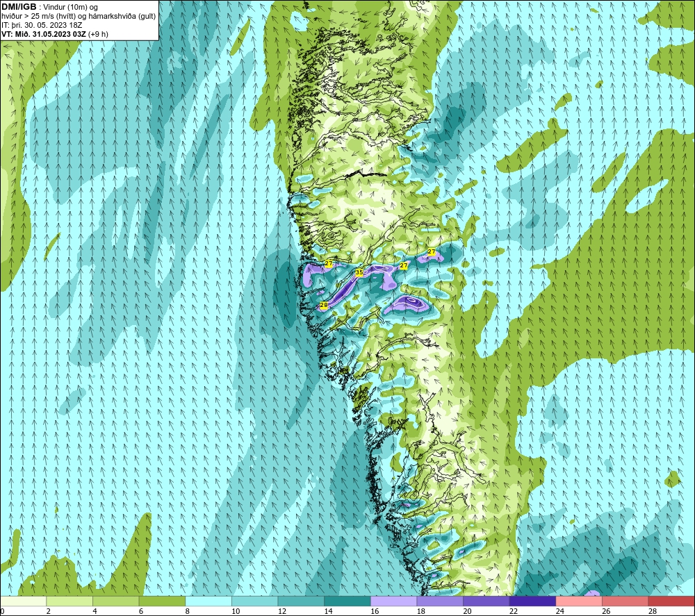Click the scale number '12'
695x616 pixels.
click(x=282, y=611)
